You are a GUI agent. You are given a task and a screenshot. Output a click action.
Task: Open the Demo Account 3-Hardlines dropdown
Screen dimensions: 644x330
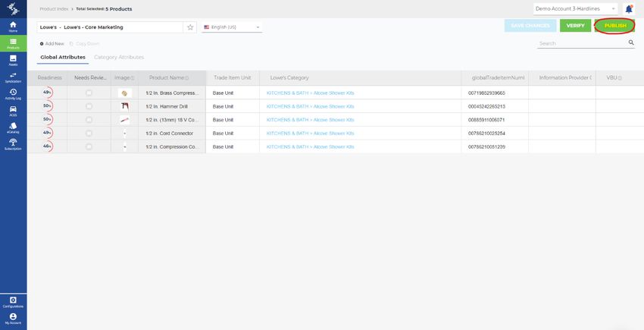575,8
